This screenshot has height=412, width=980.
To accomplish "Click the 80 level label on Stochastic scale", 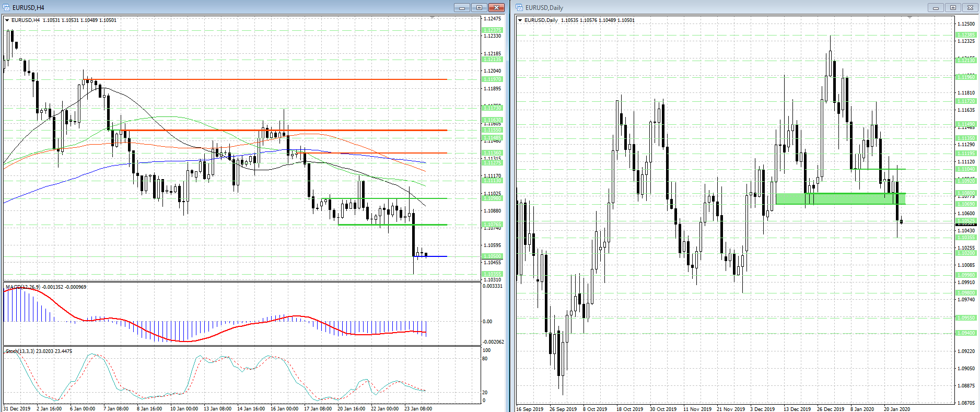I will point(485,359).
